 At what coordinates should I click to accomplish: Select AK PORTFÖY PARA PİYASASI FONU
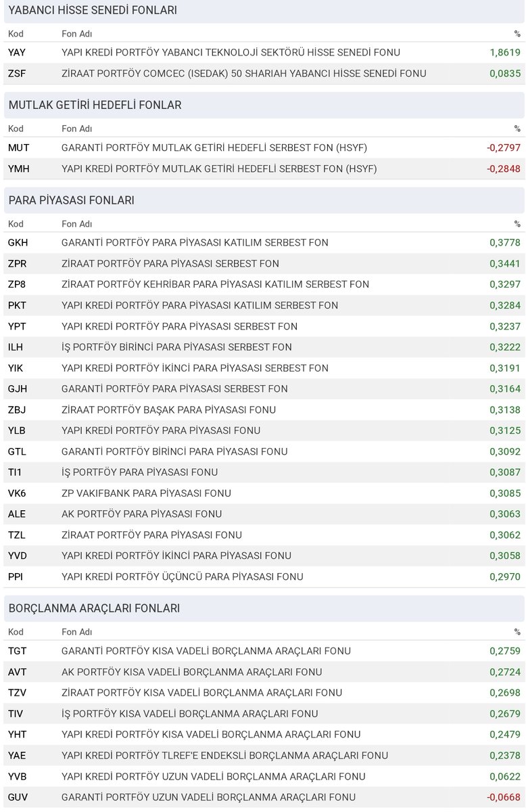(142, 514)
